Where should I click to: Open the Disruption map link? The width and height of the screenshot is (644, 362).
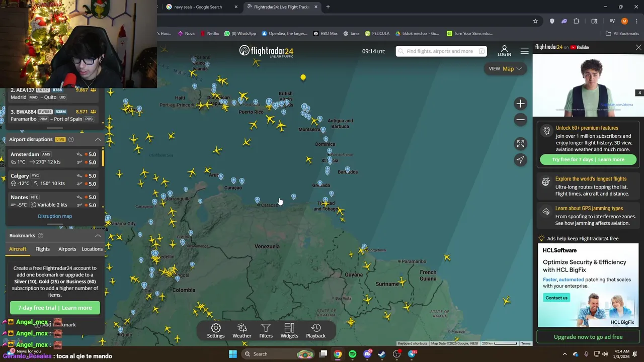pos(55,216)
